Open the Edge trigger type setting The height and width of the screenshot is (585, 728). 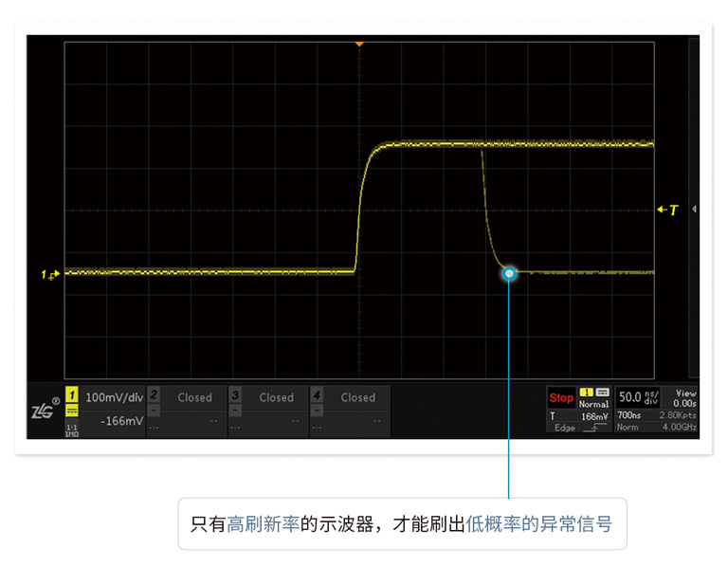click(565, 429)
